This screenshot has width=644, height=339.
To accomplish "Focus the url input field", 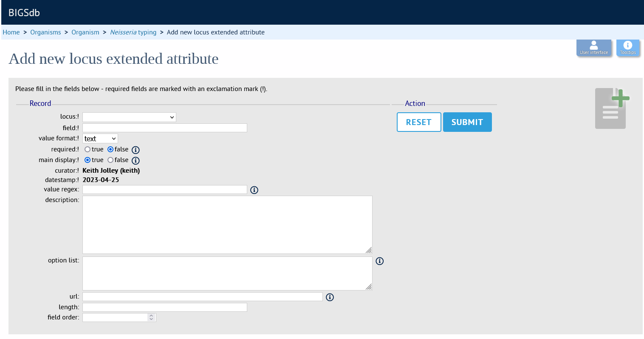I will click(203, 296).
